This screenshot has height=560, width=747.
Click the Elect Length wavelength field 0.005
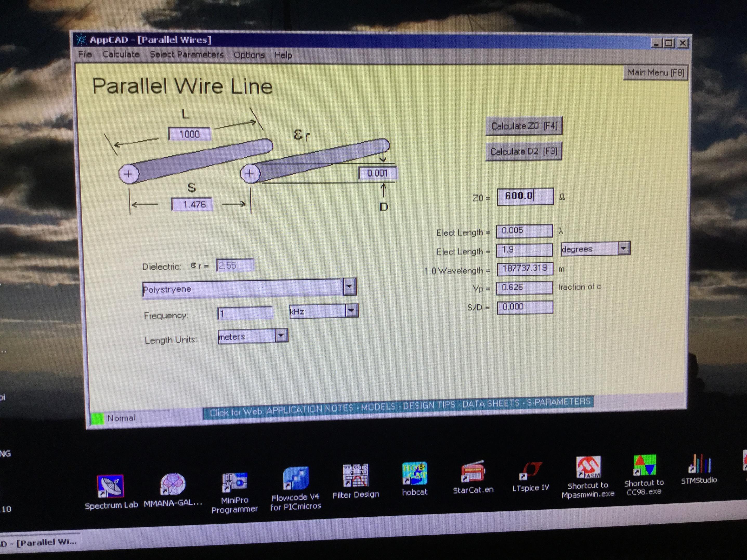525,231
